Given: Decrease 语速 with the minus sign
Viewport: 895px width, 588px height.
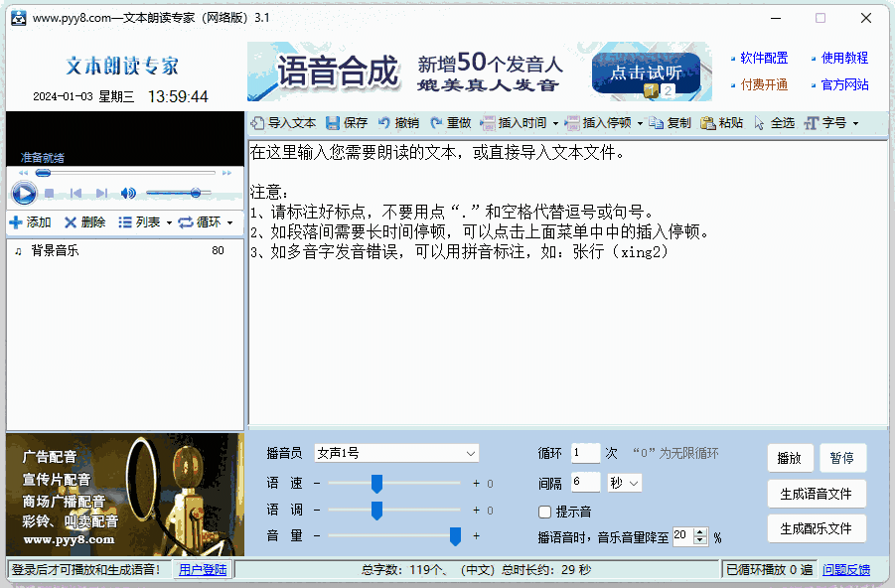Looking at the screenshot, I should click(317, 484).
